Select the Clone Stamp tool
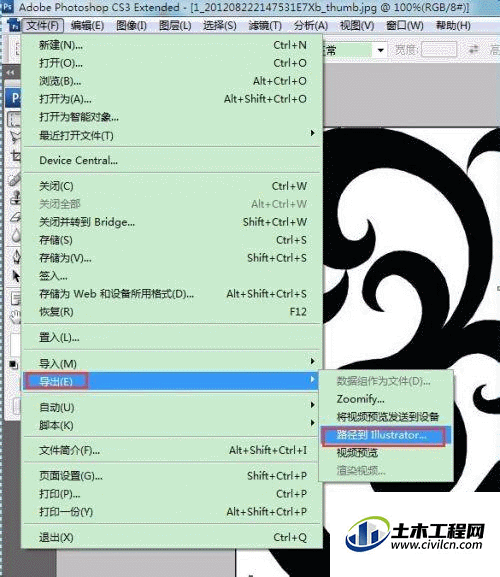Image resolution: width=500 pixels, height=577 pixels. 15,198
